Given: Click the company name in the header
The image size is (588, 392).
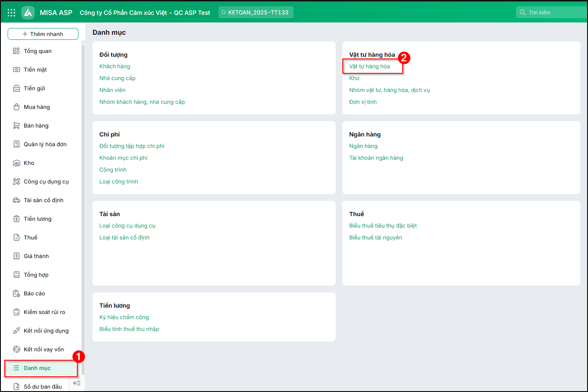Looking at the screenshot, I should 145,13.
